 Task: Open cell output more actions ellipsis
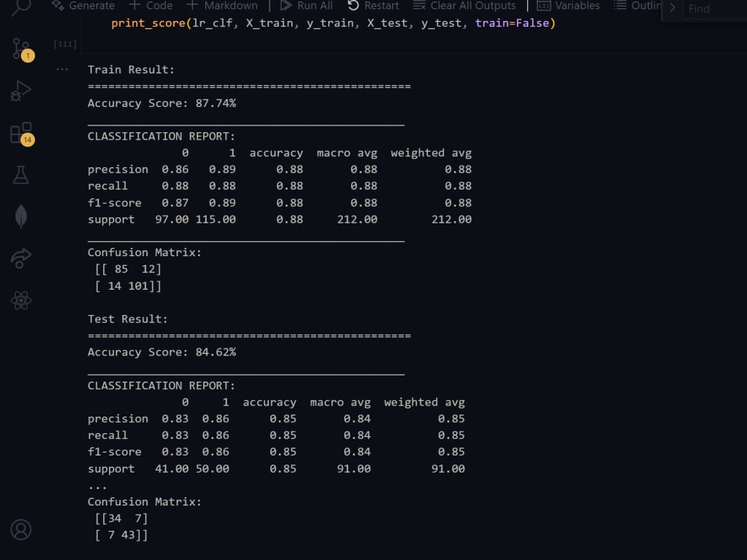(62, 69)
